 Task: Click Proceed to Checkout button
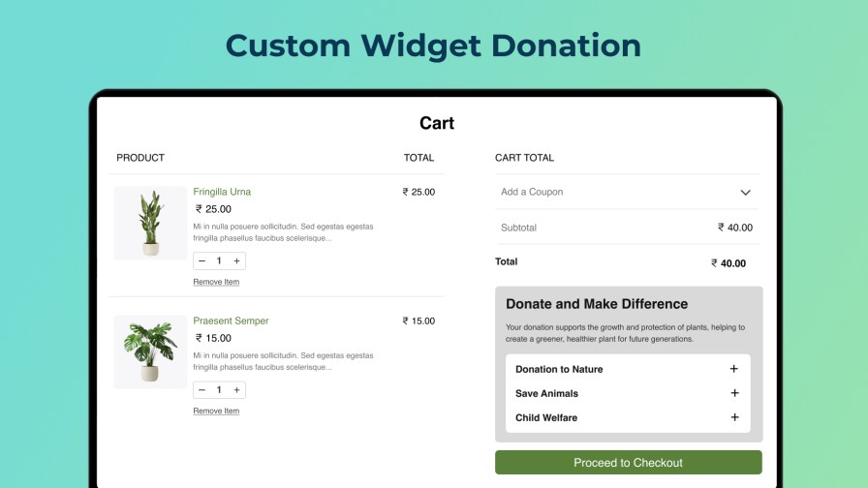(628, 463)
